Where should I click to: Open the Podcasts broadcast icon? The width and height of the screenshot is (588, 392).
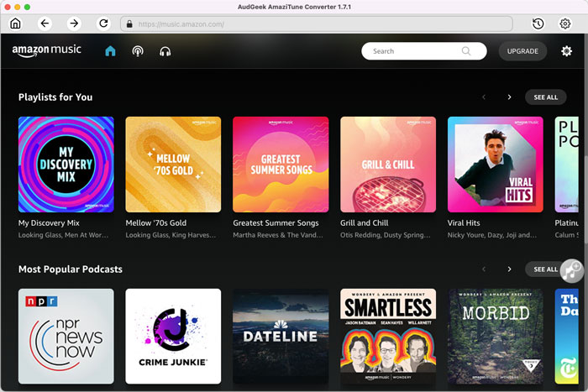(138, 51)
